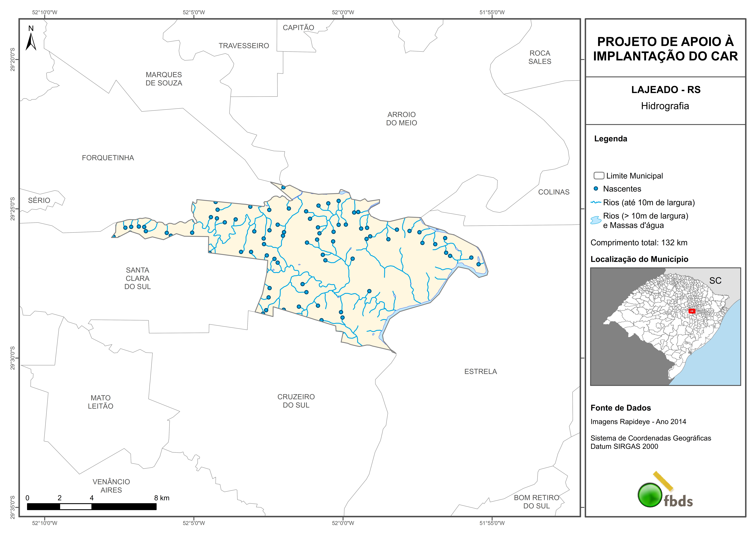
Task: Click the top 52°0'0"W coordinate label
Action: [x=343, y=12]
